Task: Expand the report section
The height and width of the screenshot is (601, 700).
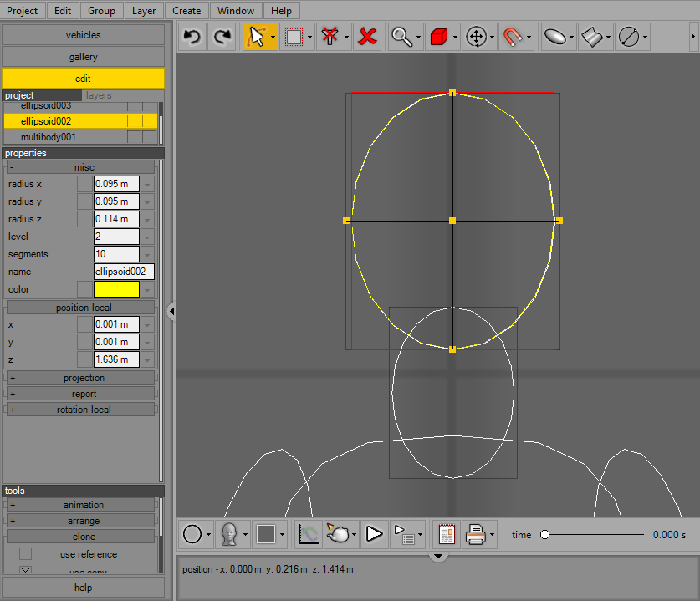Action: tap(81, 394)
